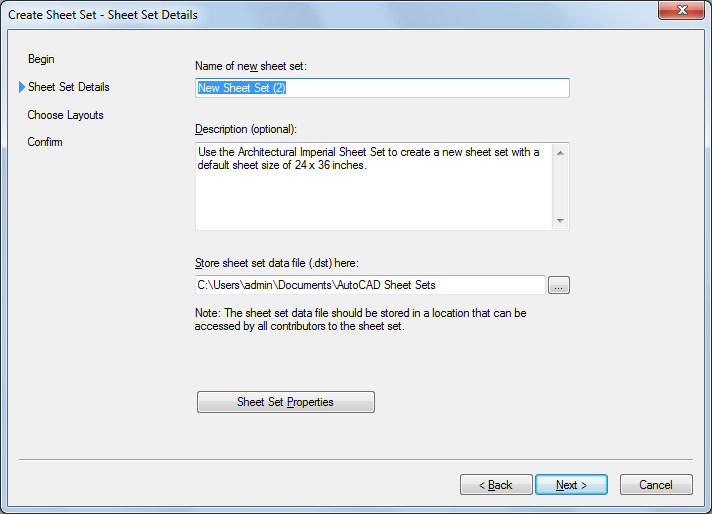Click the 'Name of new sheet set' label
712x514 pixels.
tap(250, 66)
